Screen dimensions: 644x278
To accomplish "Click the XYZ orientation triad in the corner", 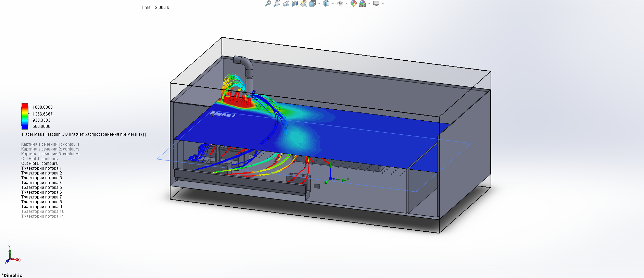I will click(12, 255).
